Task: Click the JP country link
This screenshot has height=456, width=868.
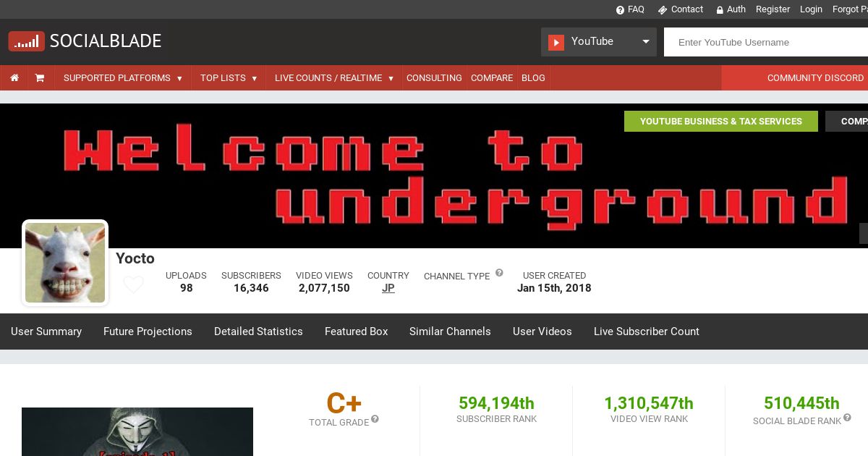Action: point(388,288)
